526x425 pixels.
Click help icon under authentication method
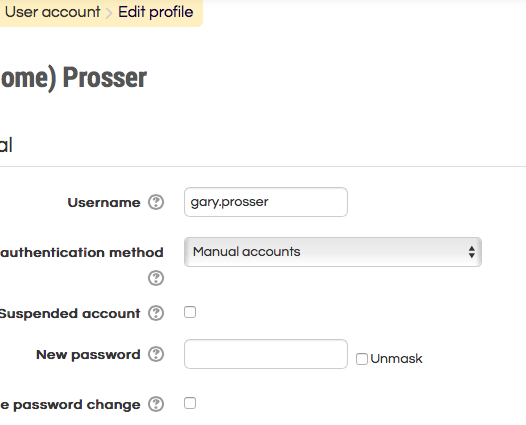tap(156, 278)
